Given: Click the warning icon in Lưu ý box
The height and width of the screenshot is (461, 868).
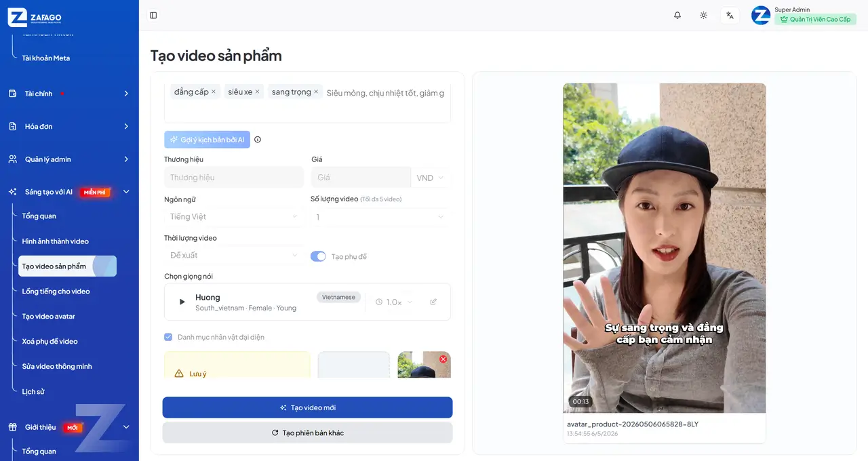Looking at the screenshot, I should click(179, 374).
